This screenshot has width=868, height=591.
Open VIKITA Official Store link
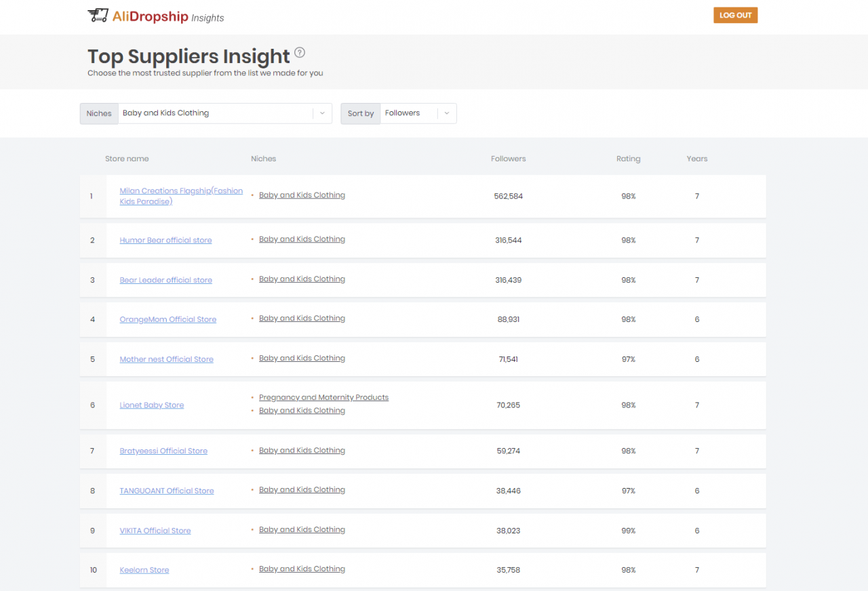click(x=155, y=530)
